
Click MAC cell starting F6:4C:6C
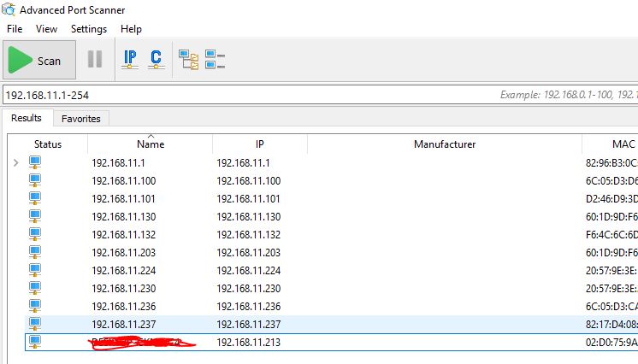611,235
